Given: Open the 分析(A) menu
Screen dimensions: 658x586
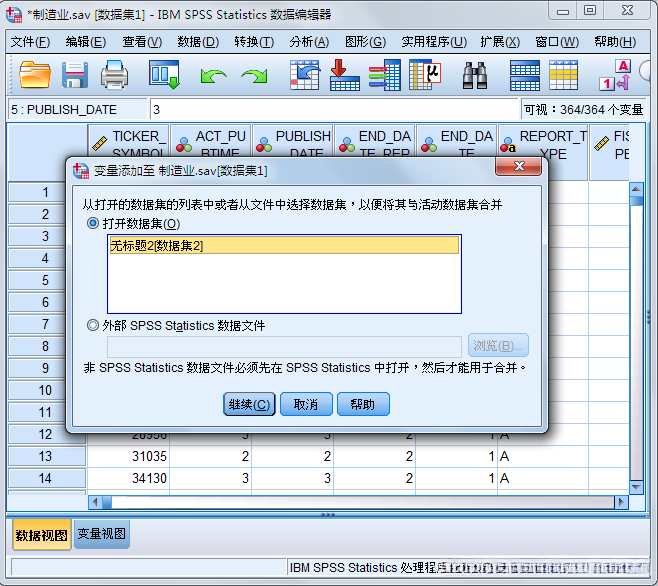Looking at the screenshot, I should (x=309, y=42).
